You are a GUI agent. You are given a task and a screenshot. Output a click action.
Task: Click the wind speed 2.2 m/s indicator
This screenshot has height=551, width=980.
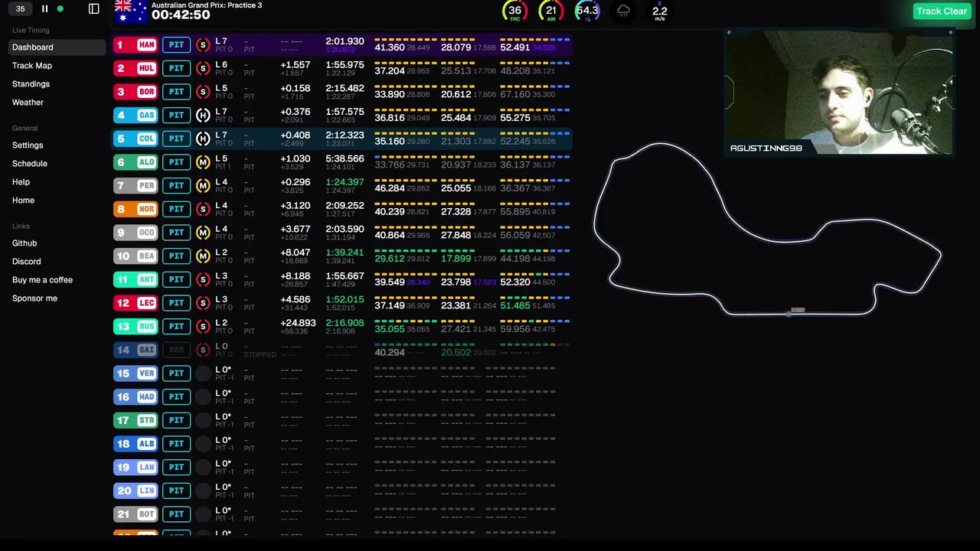click(x=659, y=11)
